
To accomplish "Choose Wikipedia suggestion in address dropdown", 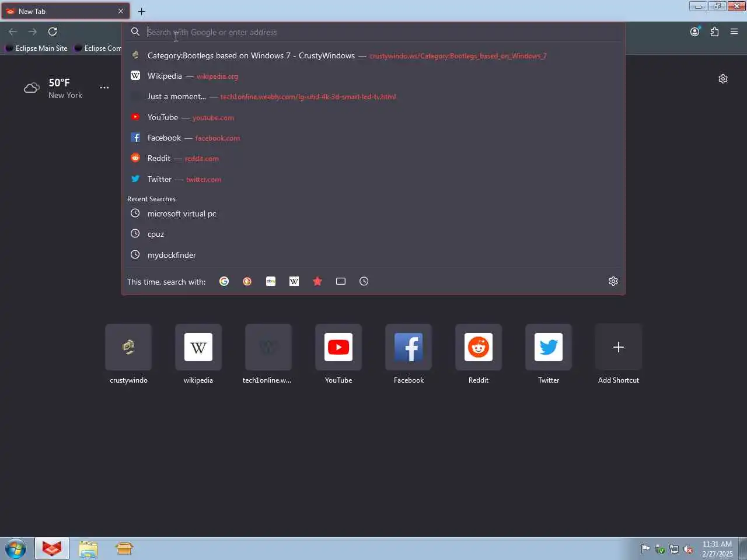I will pyautogui.click(x=373, y=76).
